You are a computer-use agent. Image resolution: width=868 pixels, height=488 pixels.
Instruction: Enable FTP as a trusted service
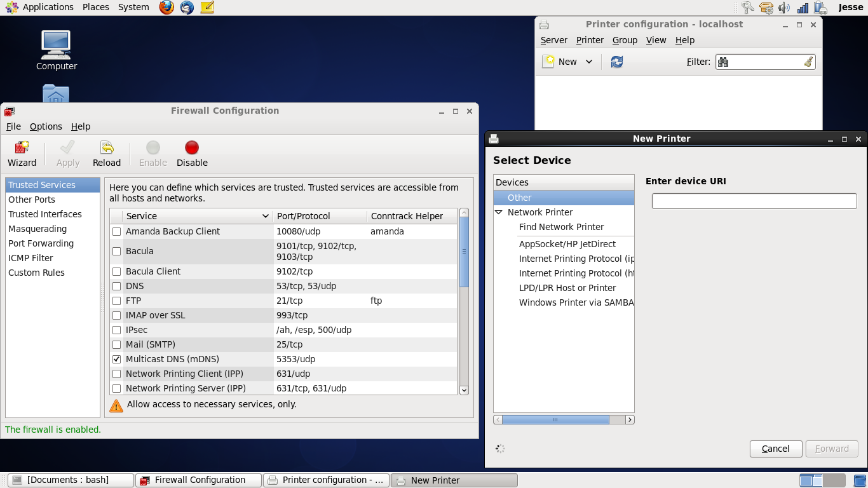click(116, 301)
